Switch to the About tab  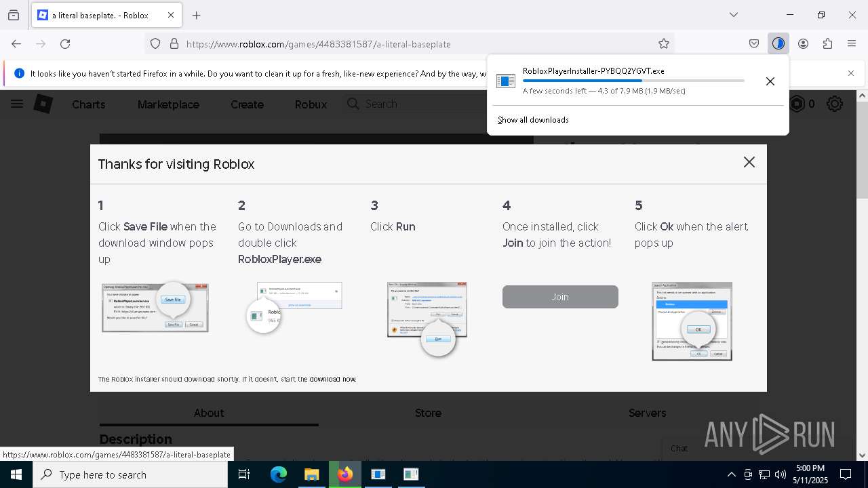point(209,413)
